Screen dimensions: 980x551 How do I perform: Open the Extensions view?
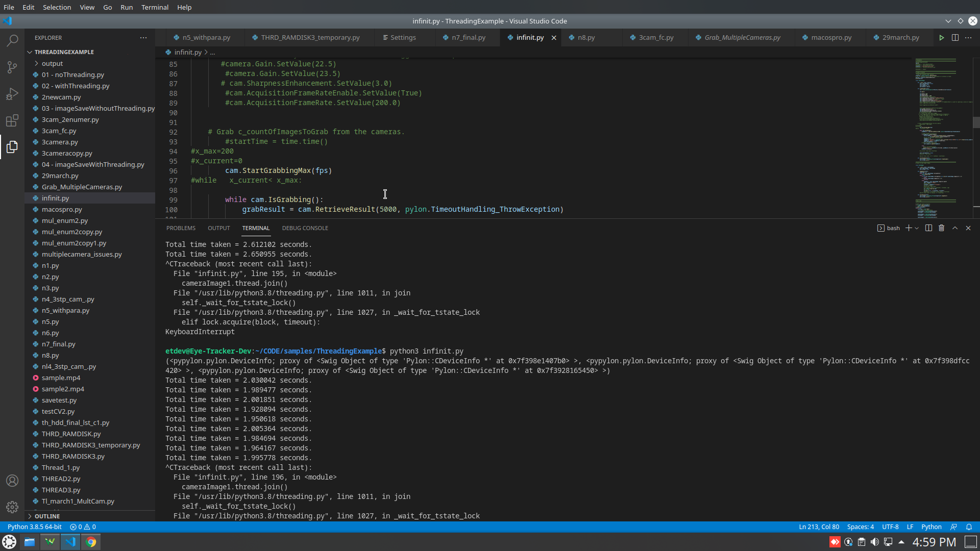(12, 121)
